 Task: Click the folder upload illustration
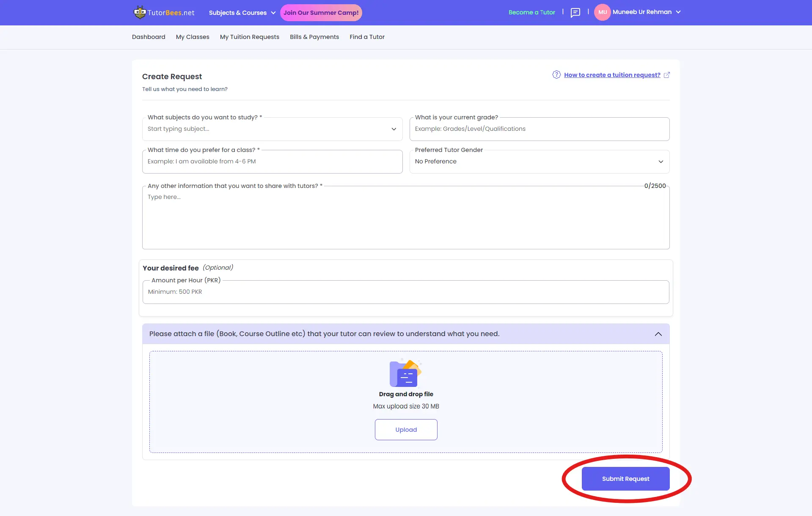(405, 373)
